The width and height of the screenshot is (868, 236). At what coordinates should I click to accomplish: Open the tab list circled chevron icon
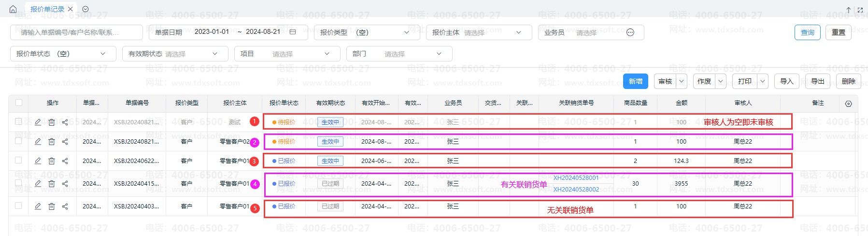[85, 9]
